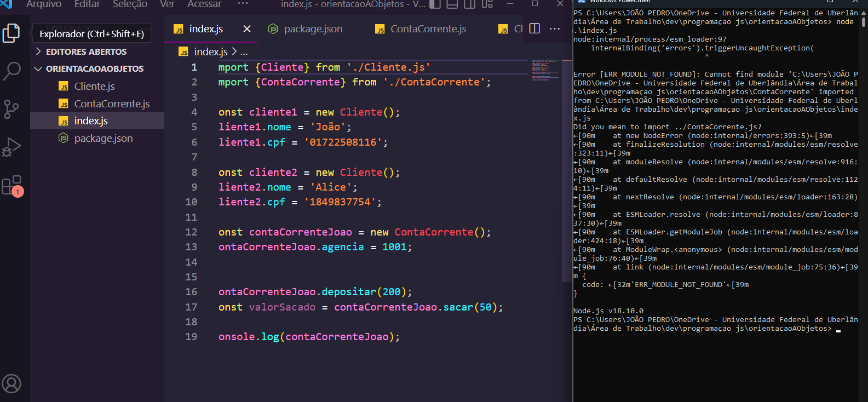The image size is (868, 402).
Task: Click 'Did you mean to import' line
Action: coord(668,127)
